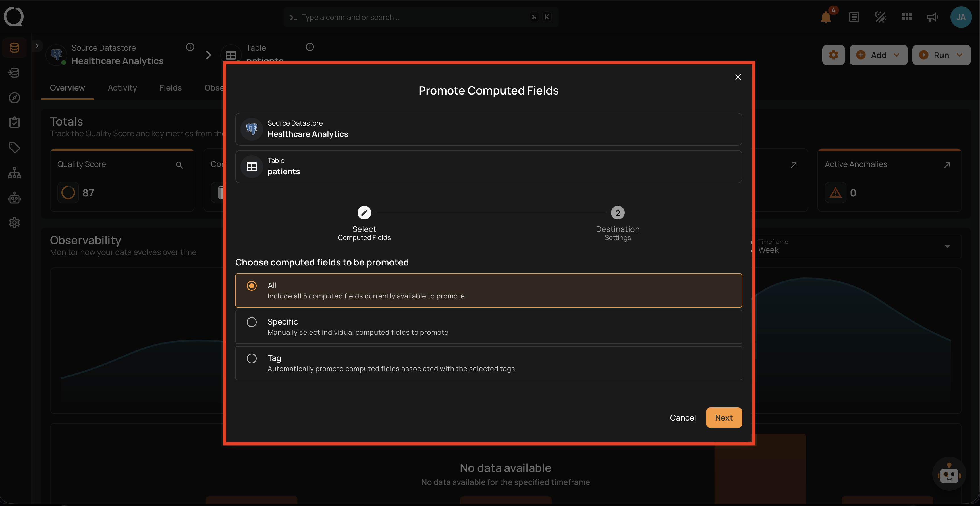The width and height of the screenshot is (980, 506).
Task: Click the Source Datastore card in dialog
Action: pyautogui.click(x=489, y=129)
